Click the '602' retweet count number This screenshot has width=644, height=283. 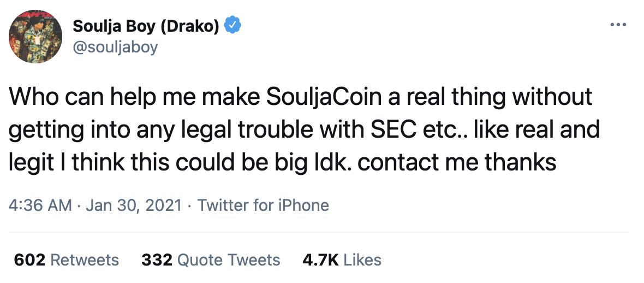point(29,260)
